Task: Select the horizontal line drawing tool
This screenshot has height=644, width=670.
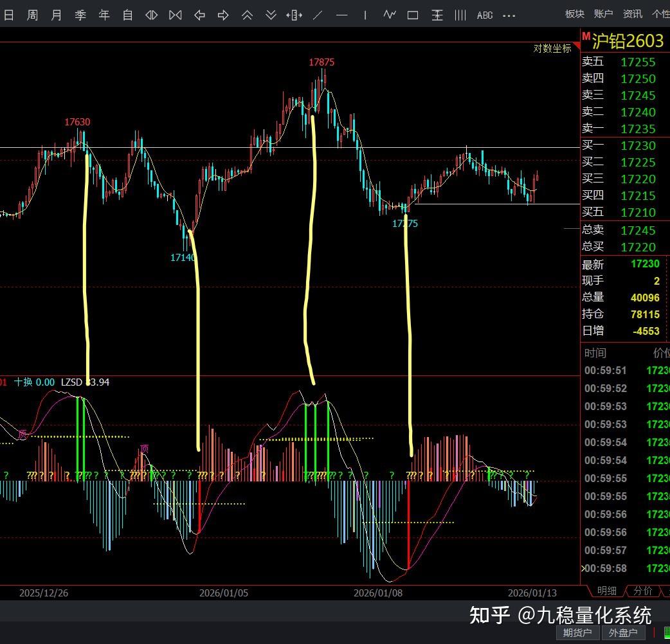Action: click(x=341, y=15)
